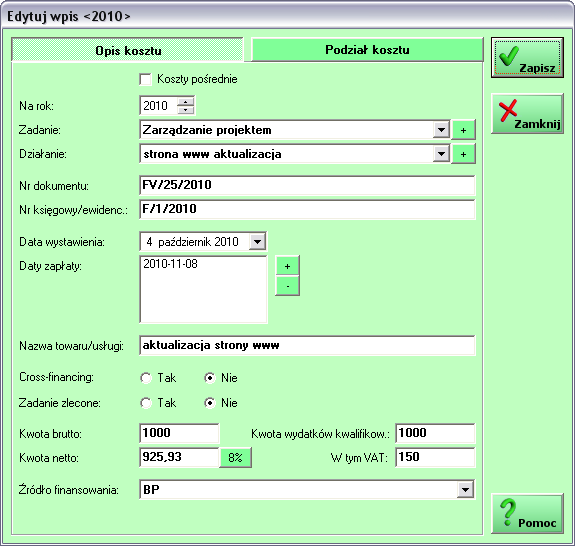Add new Działanie with the plus button
This screenshot has width=575, height=546.
[464, 154]
